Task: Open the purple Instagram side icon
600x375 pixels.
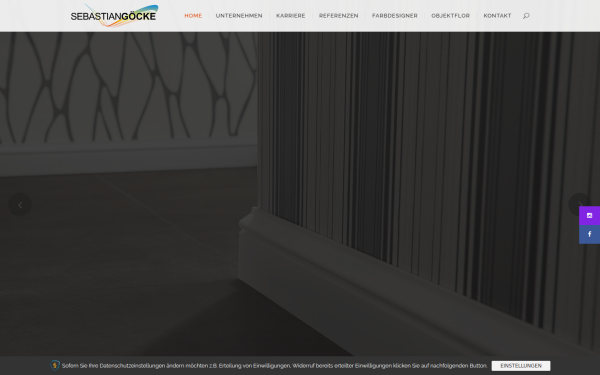Action: pos(589,215)
